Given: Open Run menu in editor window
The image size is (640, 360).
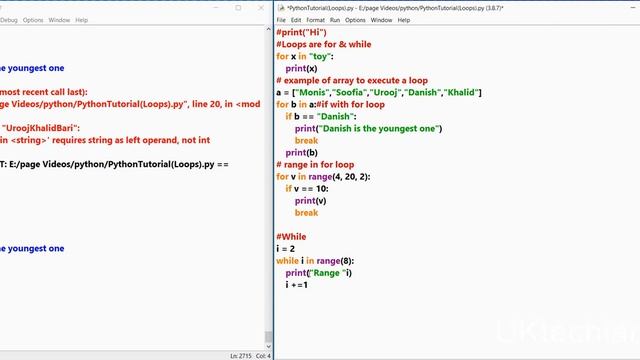Looking at the screenshot, I should pyautogui.click(x=335, y=20).
